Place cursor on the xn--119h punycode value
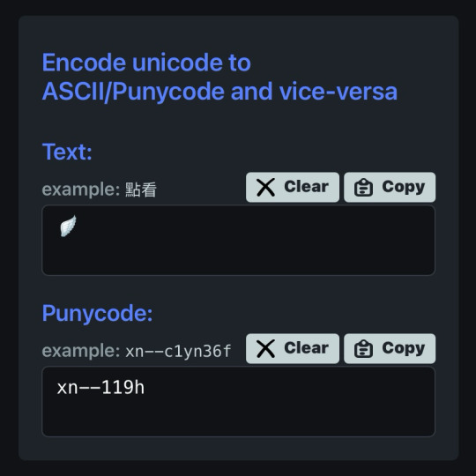Viewport: 476px width, 476px height. (100, 388)
